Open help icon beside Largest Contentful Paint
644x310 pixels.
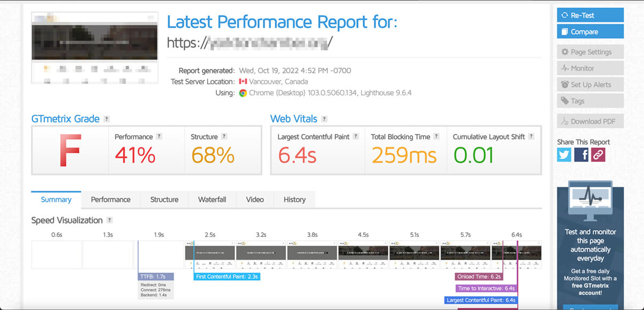(x=355, y=137)
